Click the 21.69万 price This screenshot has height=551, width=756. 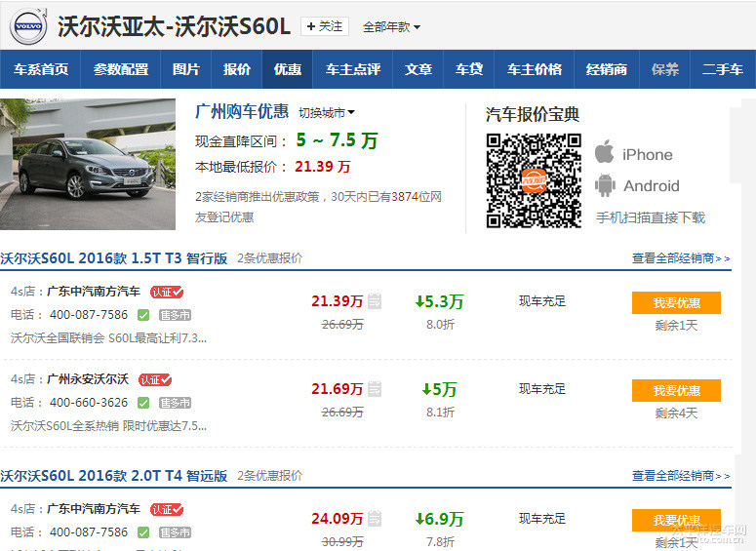pos(337,389)
